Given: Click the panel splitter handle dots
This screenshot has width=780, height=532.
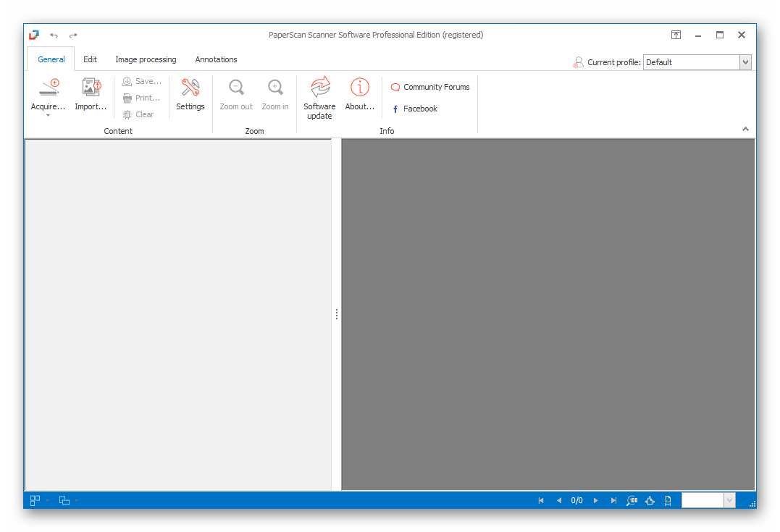Looking at the screenshot, I should click(x=337, y=314).
